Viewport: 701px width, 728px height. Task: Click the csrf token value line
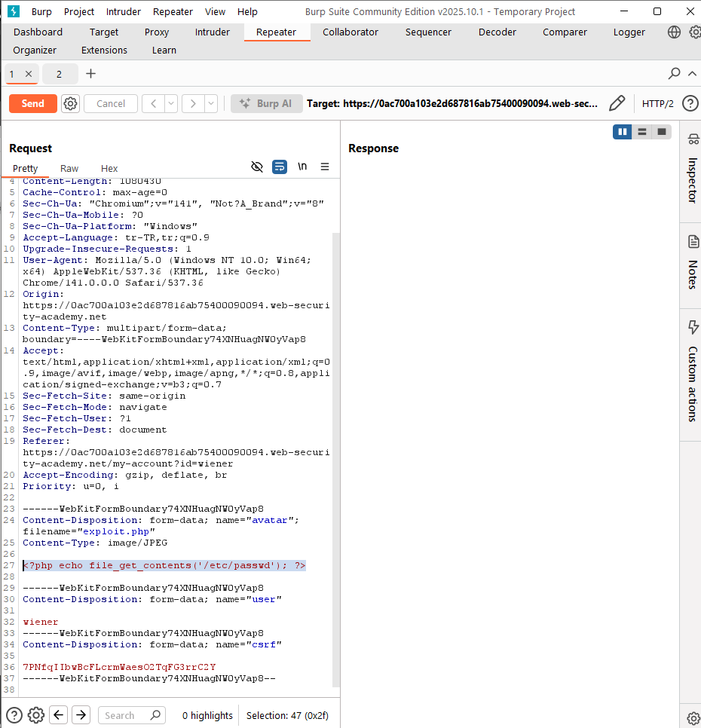tap(119, 667)
